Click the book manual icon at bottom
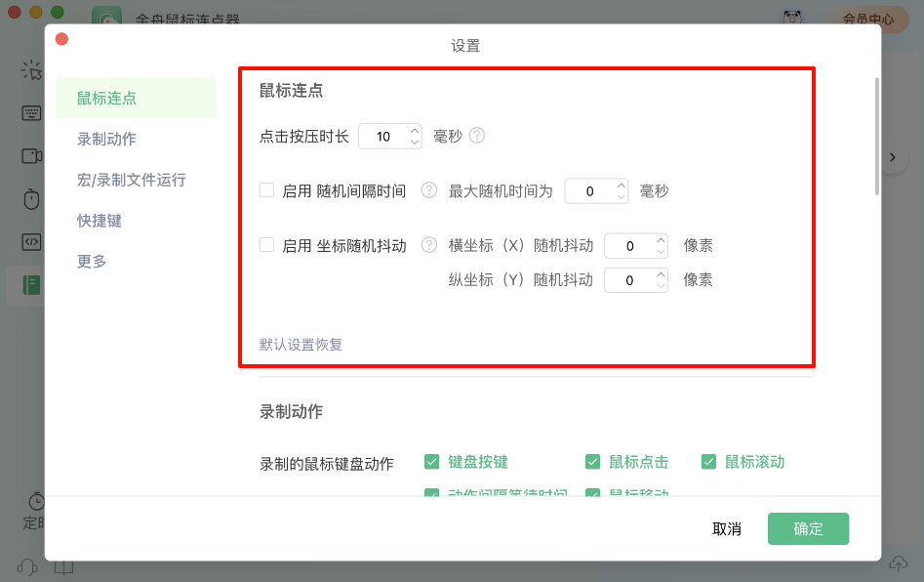Image resolution: width=924 pixels, height=582 pixels. 63,567
